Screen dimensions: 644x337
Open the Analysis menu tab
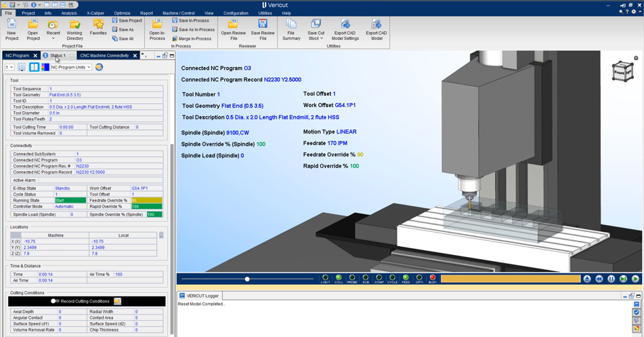(x=69, y=13)
